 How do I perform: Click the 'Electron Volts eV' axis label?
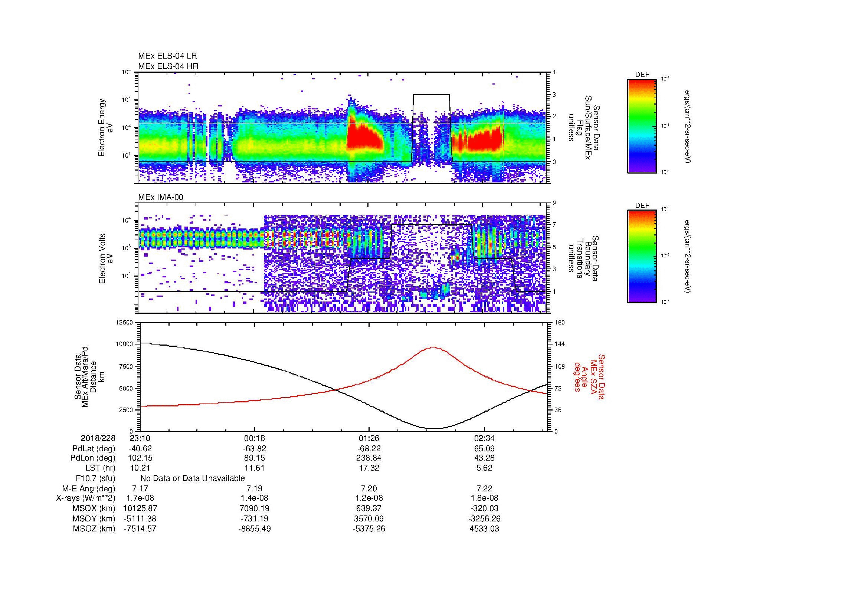pyautogui.click(x=105, y=258)
